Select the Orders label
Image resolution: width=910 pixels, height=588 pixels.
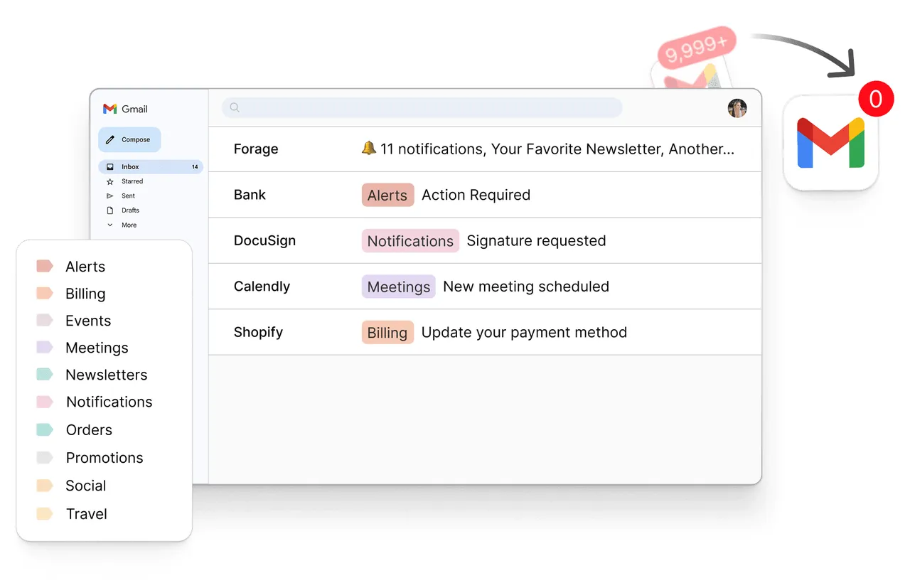click(75, 430)
